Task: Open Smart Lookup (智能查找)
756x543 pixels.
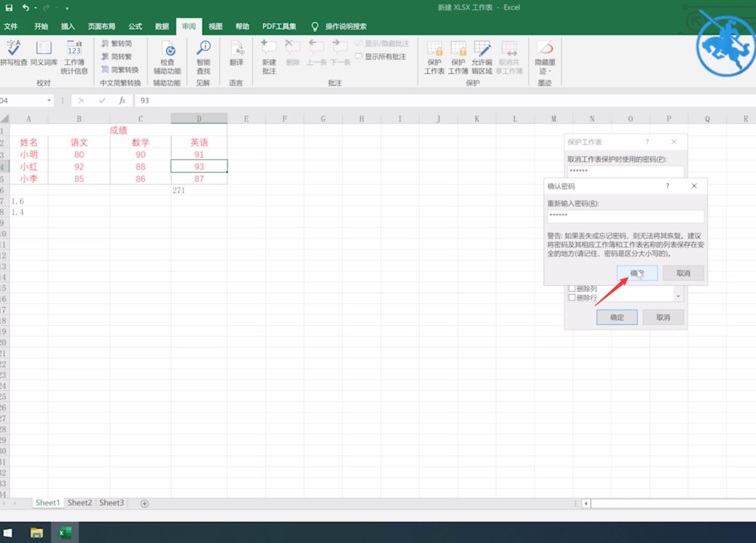Action: [x=203, y=57]
